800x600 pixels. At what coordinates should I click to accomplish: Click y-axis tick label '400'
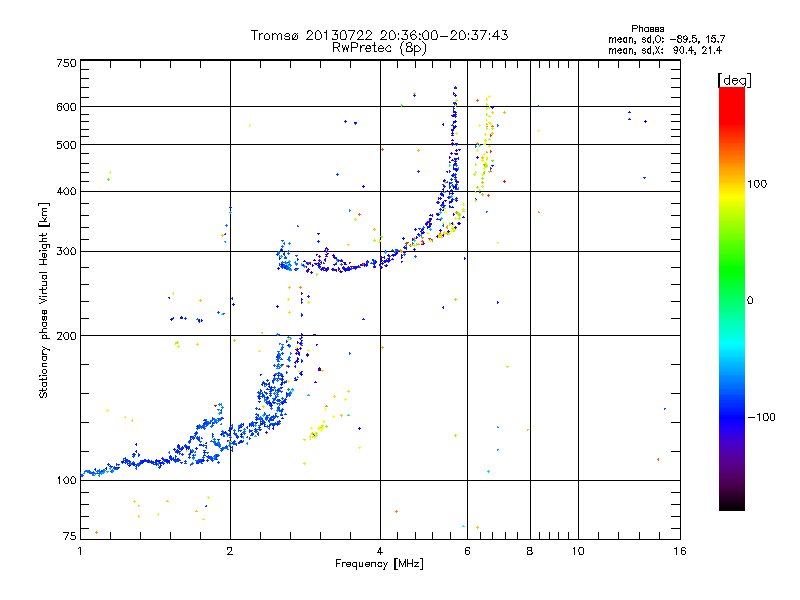click(66, 192)
